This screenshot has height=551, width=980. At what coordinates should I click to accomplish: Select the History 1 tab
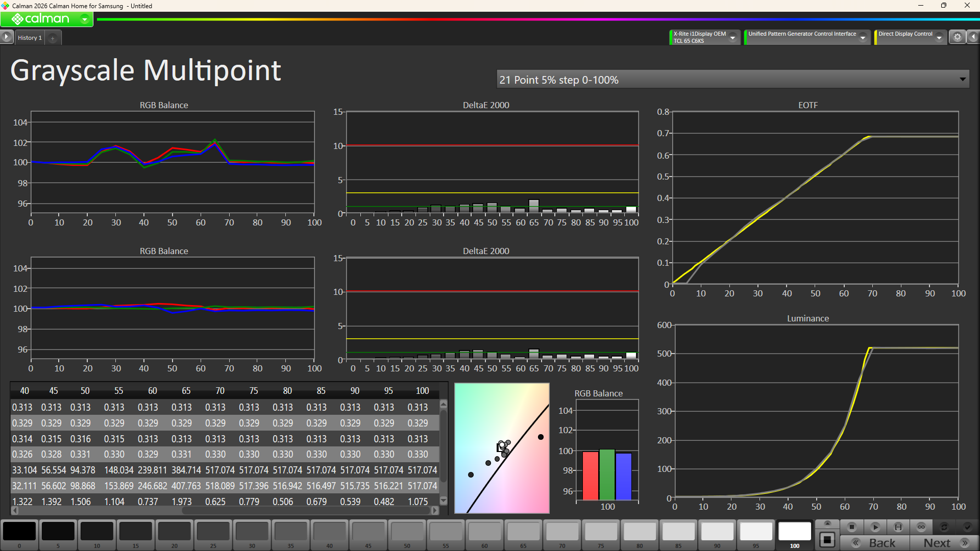click(x=30, y=38)
